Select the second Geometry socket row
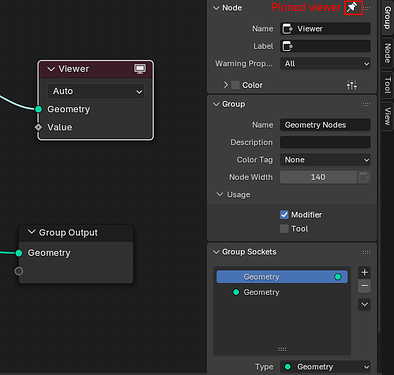 (282, 292)
